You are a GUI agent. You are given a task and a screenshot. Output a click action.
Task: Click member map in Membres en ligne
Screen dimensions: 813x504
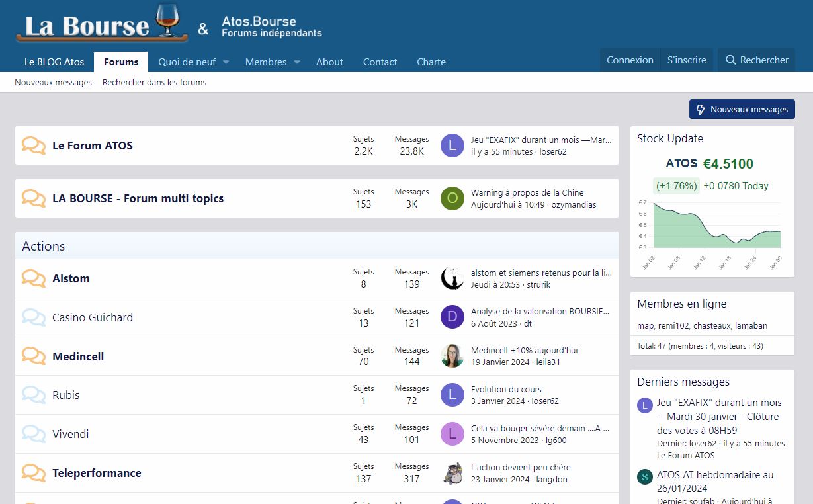[644, 325]
